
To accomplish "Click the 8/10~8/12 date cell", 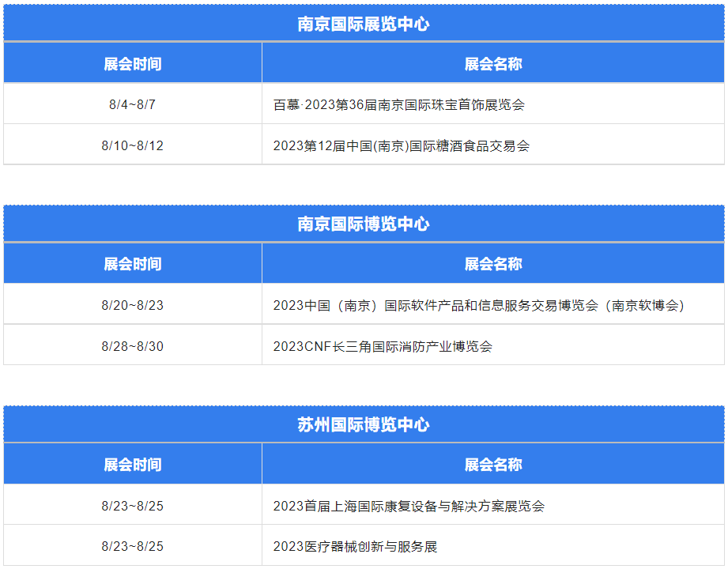I will (133, 145).
